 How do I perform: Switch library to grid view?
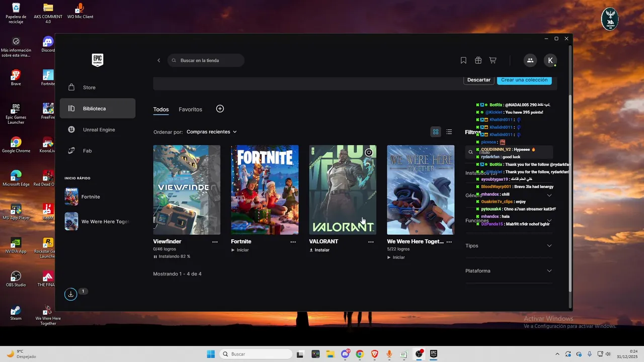point(436,132)
